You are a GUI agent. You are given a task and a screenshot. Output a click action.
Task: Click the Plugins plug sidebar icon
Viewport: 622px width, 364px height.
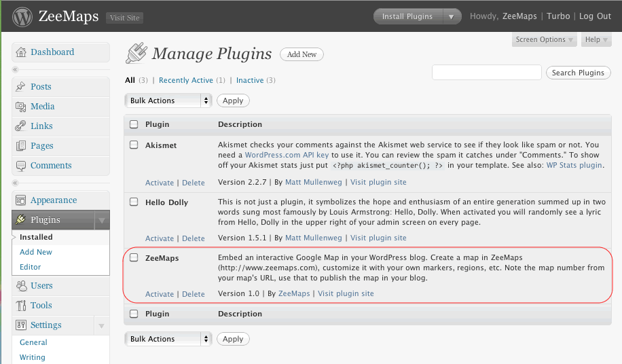pyautogui.click(x=20, y=219)
